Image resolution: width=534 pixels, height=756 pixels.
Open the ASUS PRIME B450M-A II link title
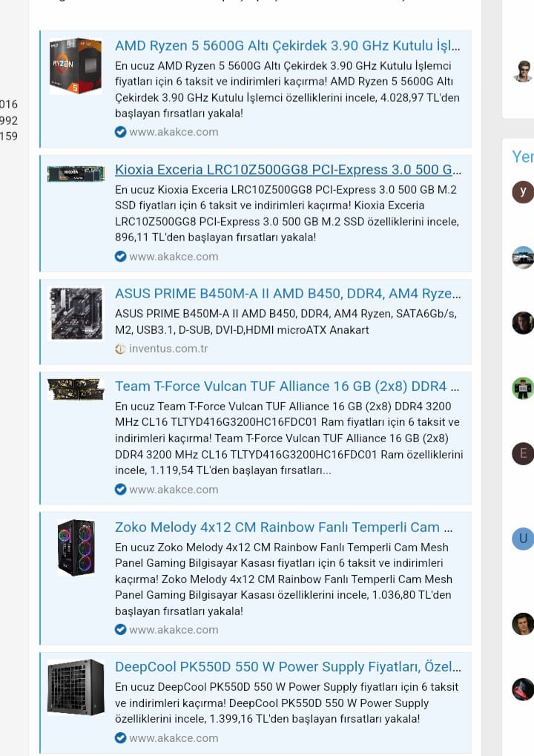click(288, 294)
